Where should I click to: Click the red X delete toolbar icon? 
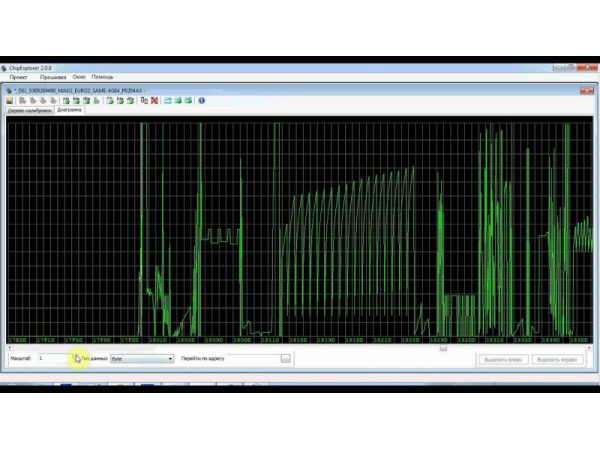point(154,101)
